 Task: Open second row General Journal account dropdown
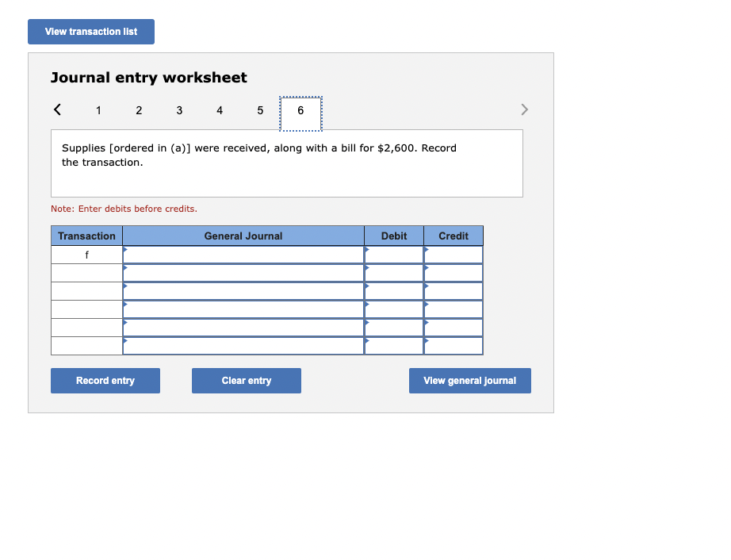(243, 273)
